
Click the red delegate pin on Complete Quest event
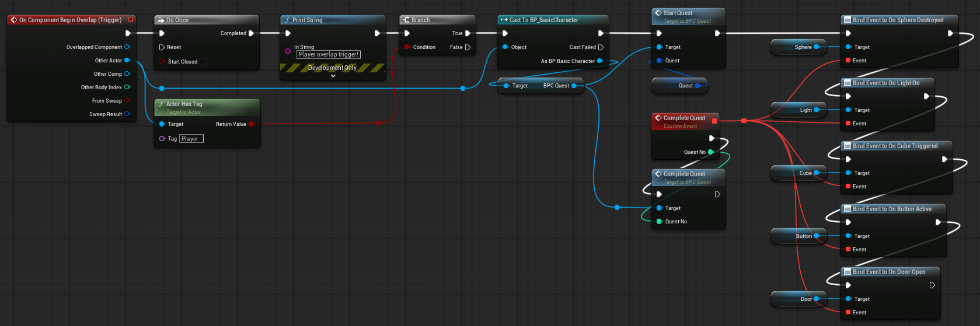[714, 121]
